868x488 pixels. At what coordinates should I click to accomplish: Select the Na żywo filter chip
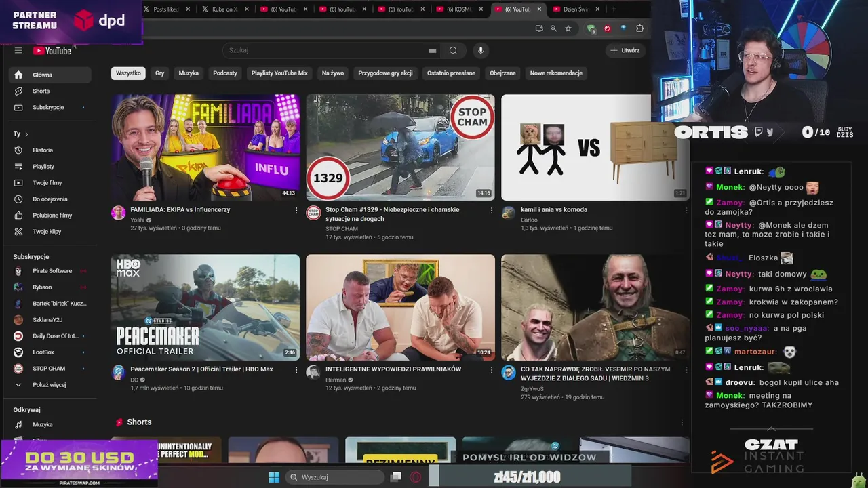[x=333, y=73]
